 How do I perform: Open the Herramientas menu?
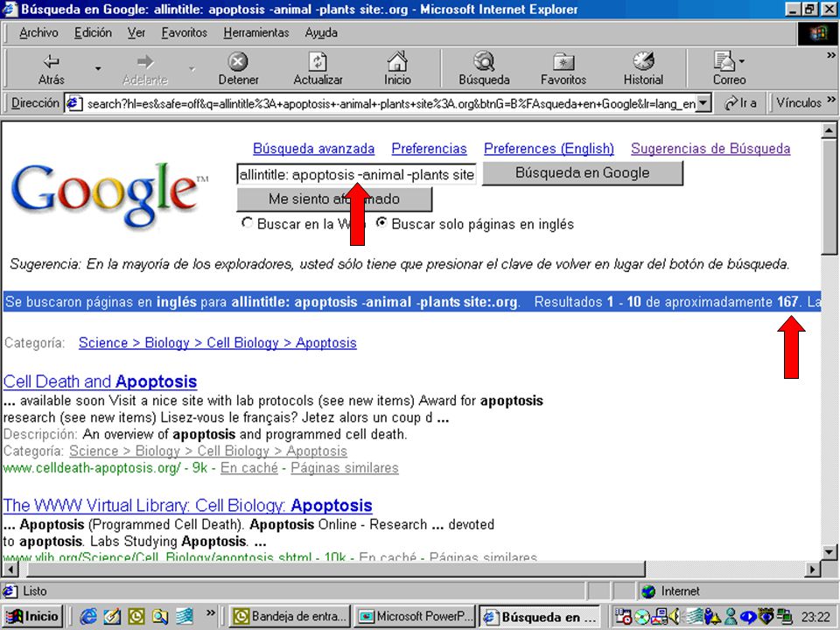256,32
